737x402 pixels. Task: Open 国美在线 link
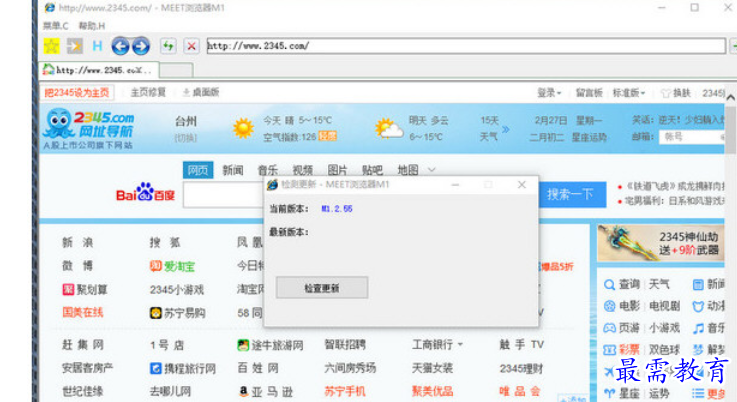pos(83,313)
